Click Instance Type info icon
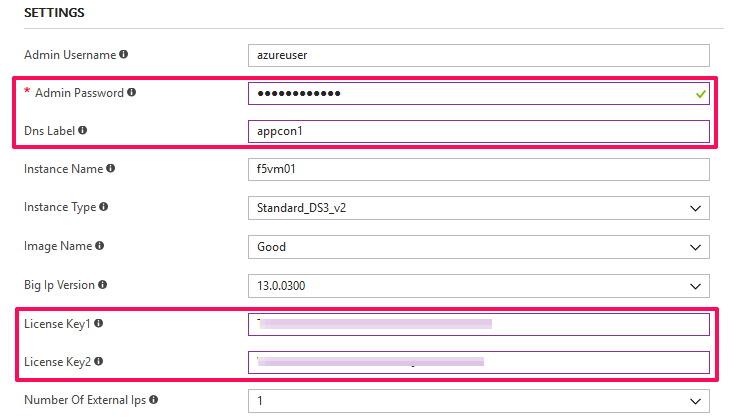 (103, 206)
